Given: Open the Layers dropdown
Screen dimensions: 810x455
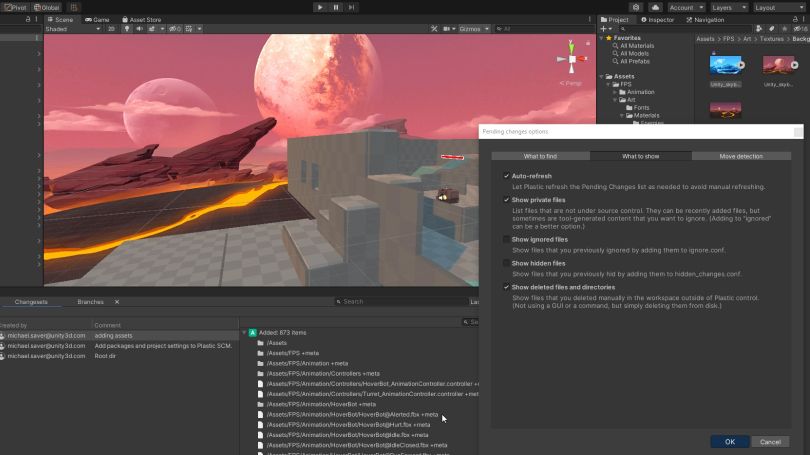Looking at the screenshot, I should pos(728,7).
